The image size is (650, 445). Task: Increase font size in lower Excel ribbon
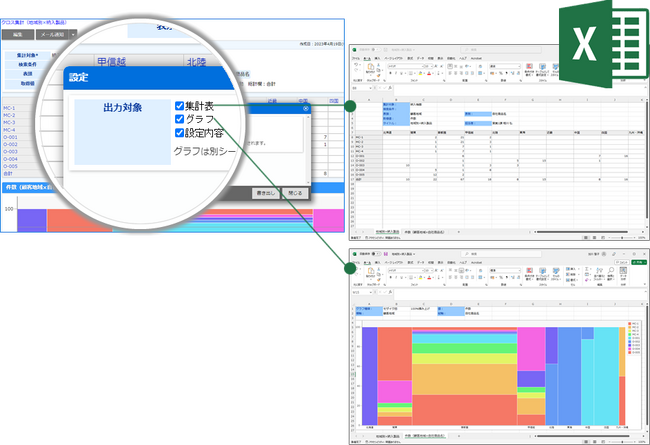coord(436,270)
